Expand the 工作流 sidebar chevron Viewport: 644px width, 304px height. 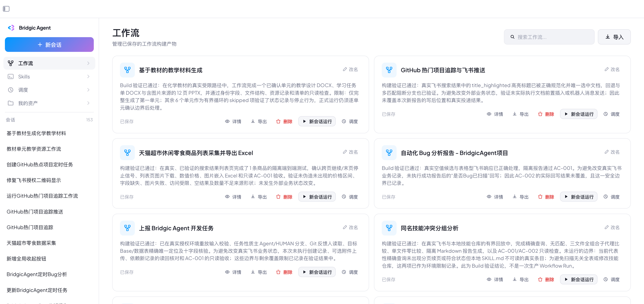pos(88,63)
